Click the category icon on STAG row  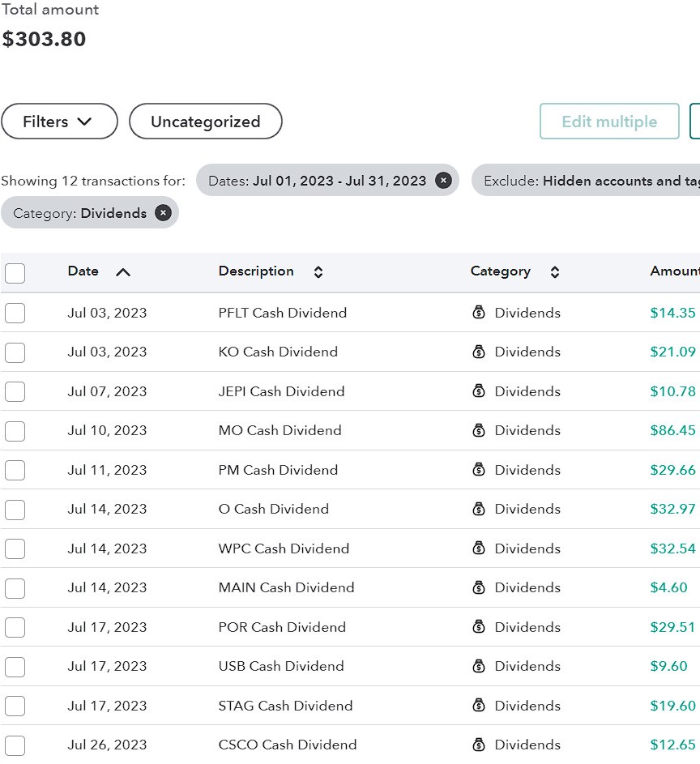(479, 706)
